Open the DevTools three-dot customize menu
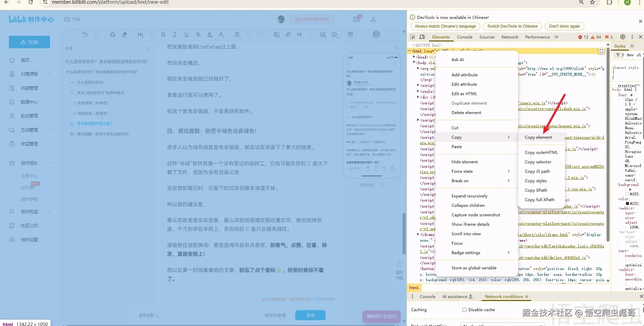 pos(632,37)
